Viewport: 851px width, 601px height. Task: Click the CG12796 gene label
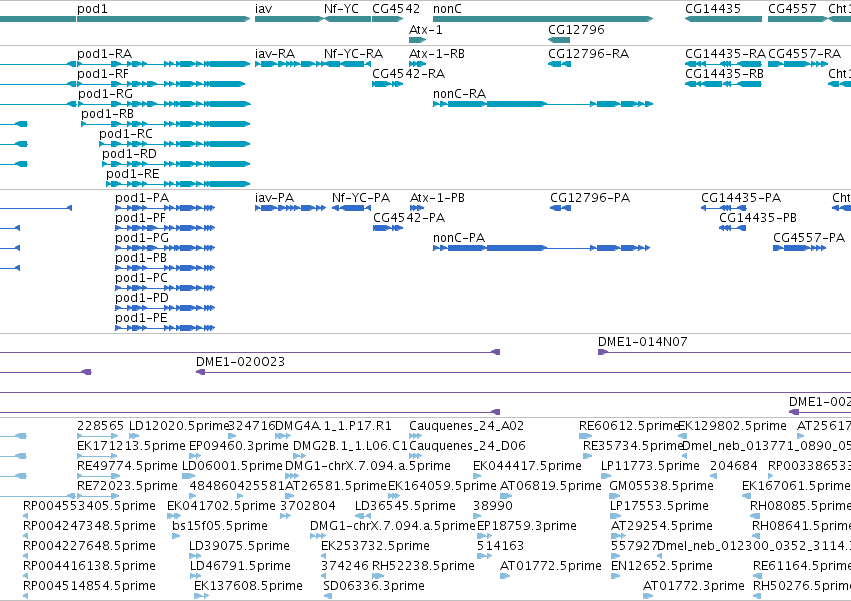576,30
